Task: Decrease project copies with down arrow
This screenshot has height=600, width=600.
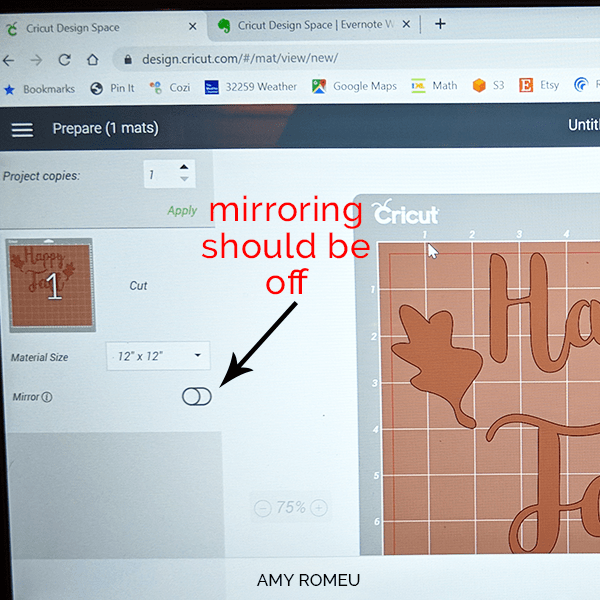Action: [184, 179]
